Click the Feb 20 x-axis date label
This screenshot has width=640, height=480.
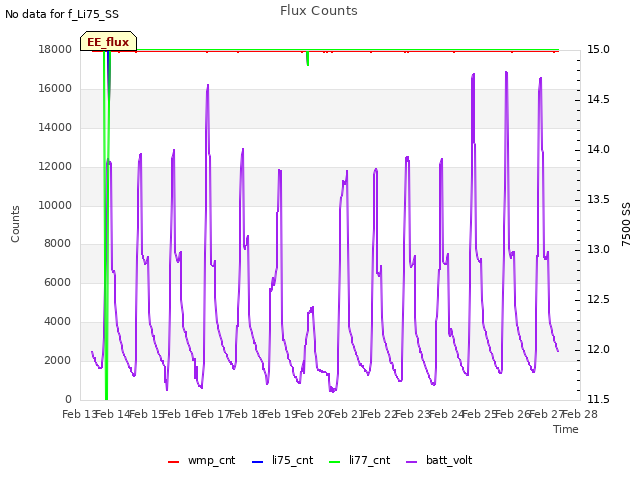[313, 414]
